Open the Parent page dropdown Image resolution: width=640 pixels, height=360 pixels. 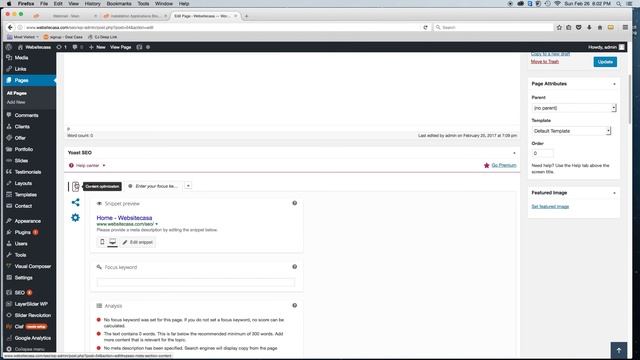click(574, 108)
